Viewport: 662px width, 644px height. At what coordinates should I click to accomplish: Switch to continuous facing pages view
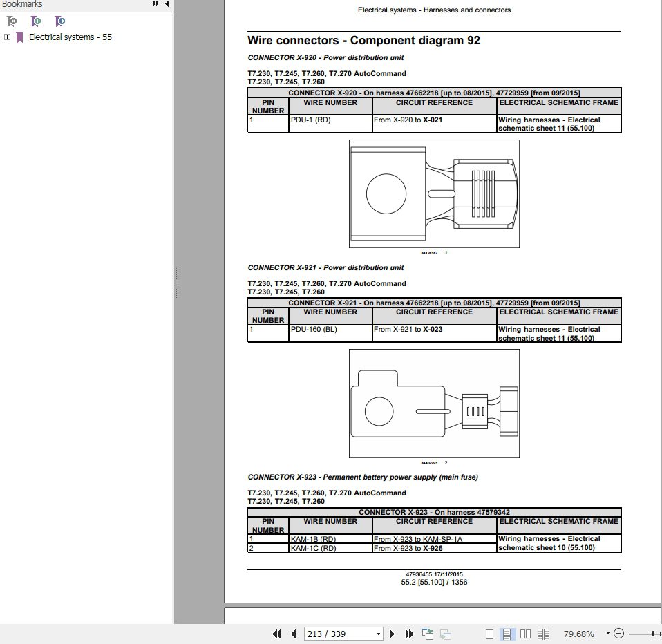click(543, 634)
